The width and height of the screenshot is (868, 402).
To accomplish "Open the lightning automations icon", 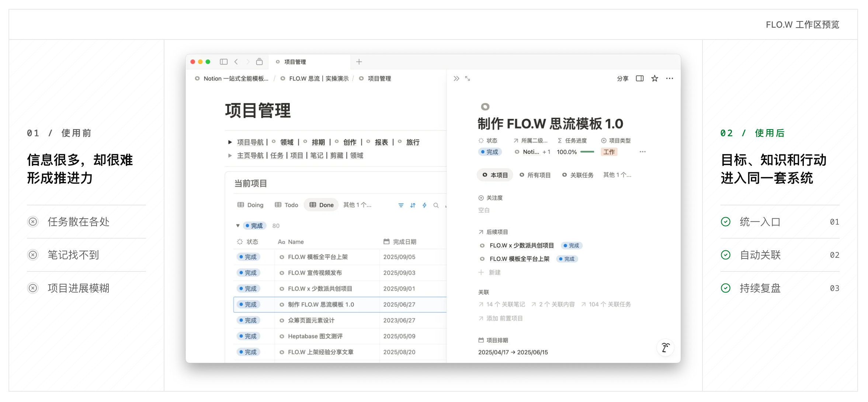I will [424, 205].
